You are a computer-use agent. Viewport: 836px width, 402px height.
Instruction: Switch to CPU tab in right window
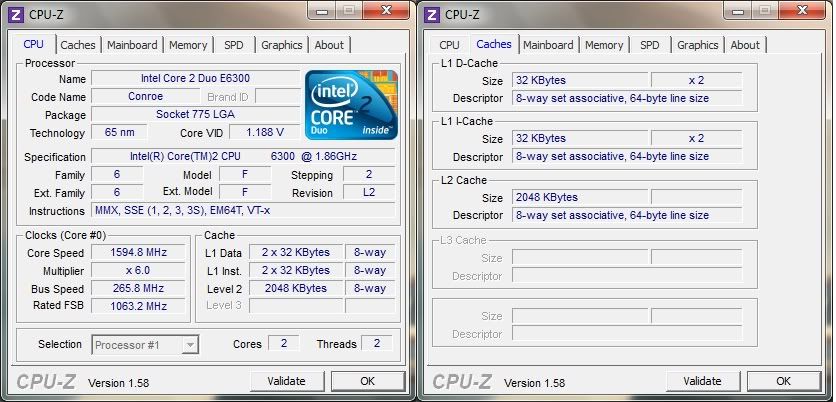[449, 45]
